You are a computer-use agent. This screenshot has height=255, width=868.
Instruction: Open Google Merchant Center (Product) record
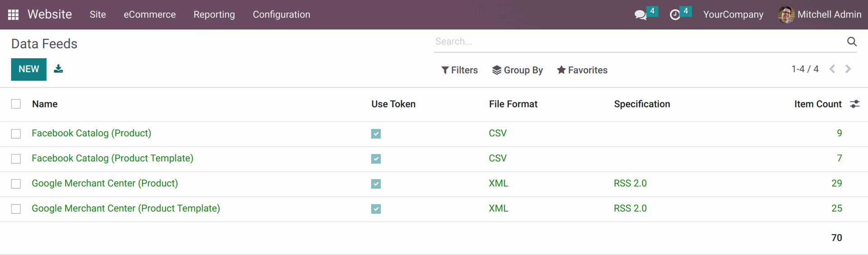pos(105,183)
